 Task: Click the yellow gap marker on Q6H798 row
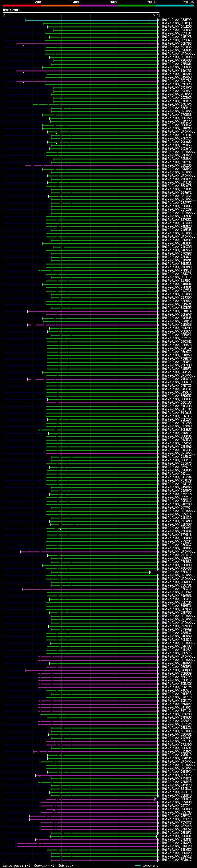tap(24, 45)
